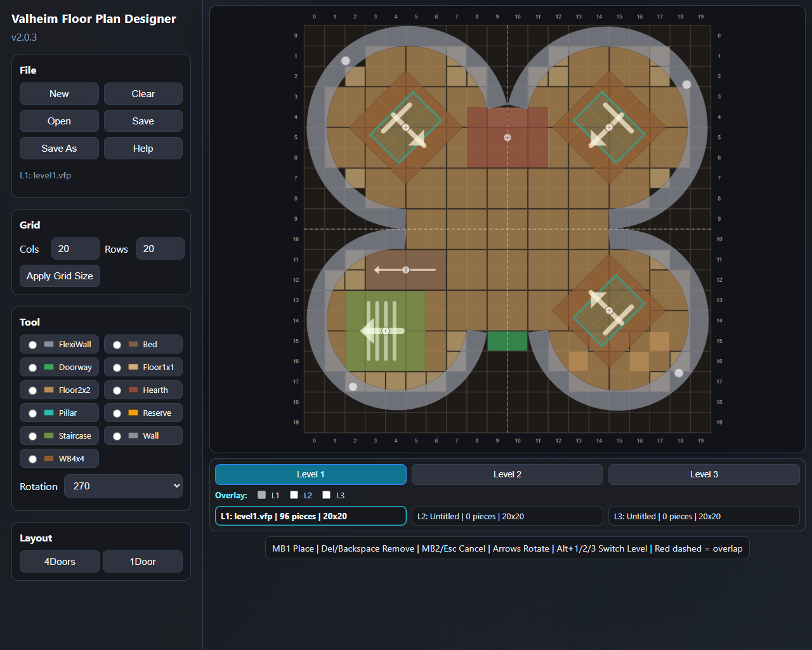Select the Bed tool radio button
The height and width of the screenshot is (650, 812).
tap(117, 345)
